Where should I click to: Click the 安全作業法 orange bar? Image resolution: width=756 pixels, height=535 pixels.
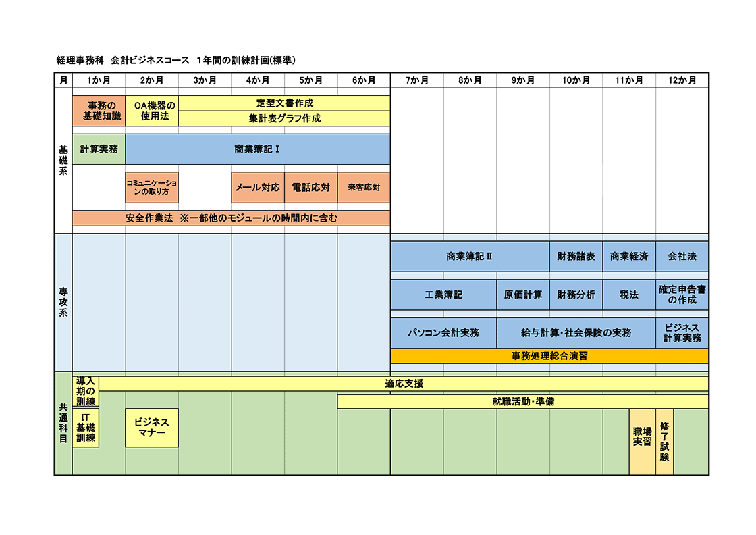(x=232, y=218)
